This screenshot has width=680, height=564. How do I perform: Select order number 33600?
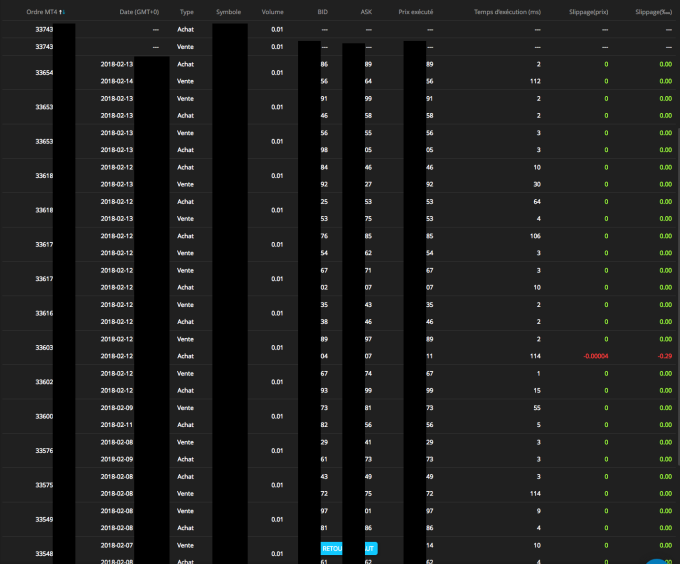pos(44,416)
